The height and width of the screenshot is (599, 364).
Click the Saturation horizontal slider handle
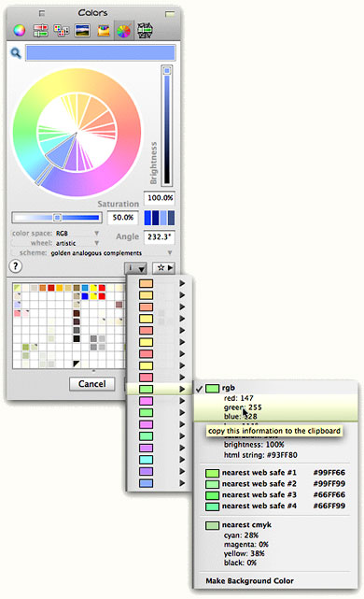pyautogui.click(x=57, y=218)
